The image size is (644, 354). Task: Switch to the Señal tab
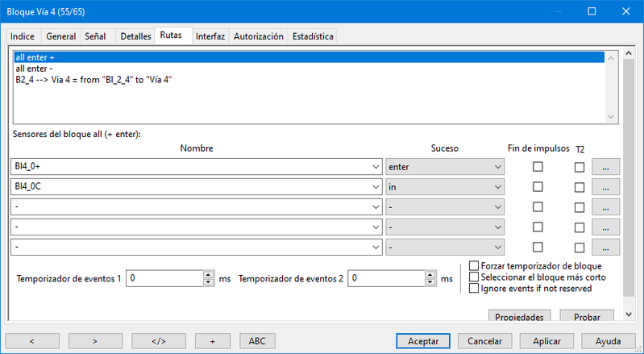pos(95,36)
